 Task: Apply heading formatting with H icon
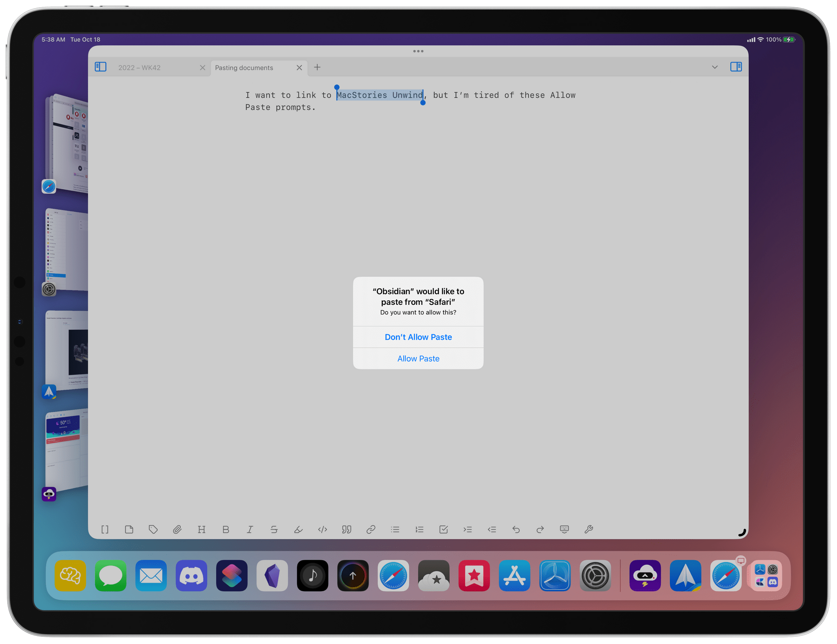point(201,530)
